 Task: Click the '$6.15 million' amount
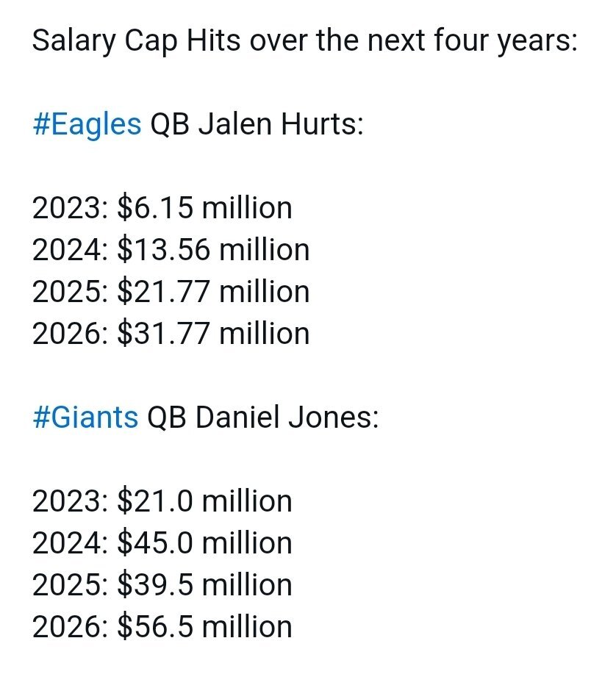pyautogui.click(x=204, y=208)
